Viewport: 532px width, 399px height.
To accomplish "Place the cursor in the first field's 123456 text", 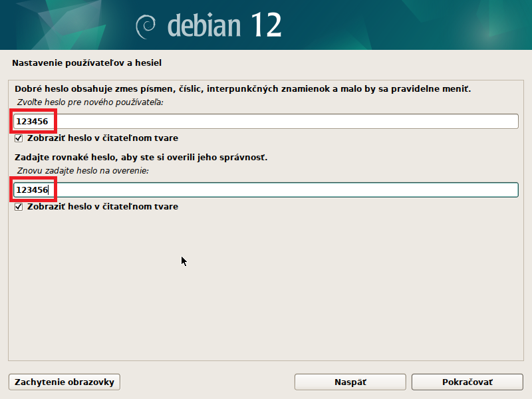I will click(32, 121).
